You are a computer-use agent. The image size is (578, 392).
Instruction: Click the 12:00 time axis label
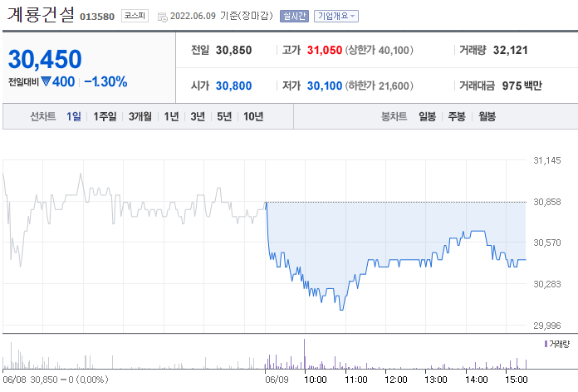[x=396, y=380]
